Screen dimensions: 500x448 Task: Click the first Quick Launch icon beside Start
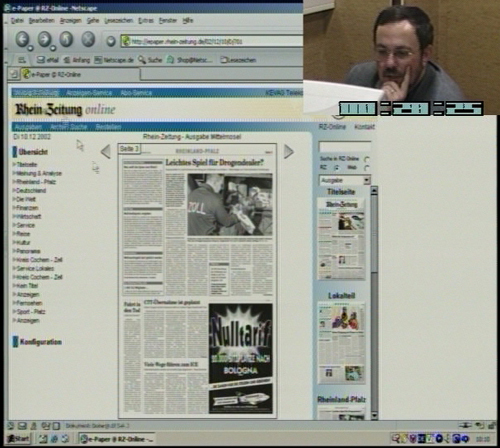click(x=43, y=439)
